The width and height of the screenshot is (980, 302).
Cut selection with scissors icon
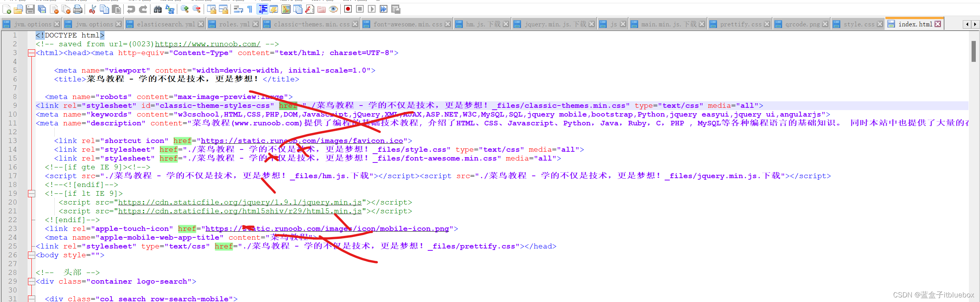(x=92, y=9)
